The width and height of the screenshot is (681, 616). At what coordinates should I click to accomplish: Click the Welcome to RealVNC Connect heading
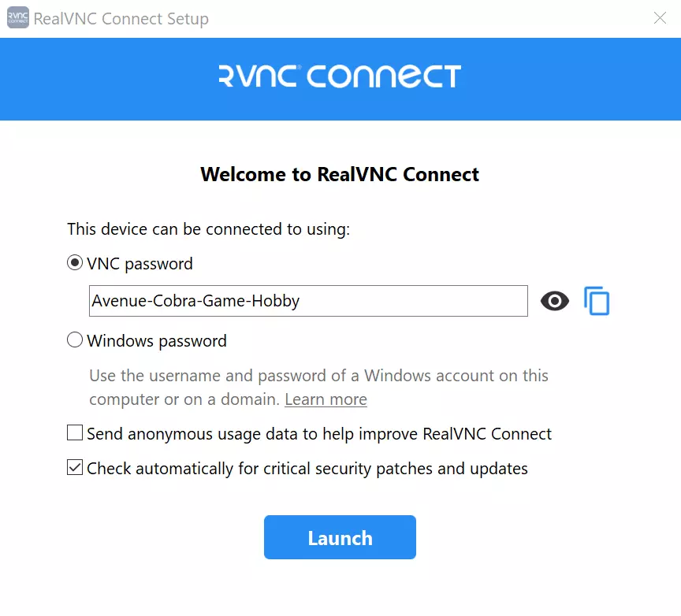[339, 174]
